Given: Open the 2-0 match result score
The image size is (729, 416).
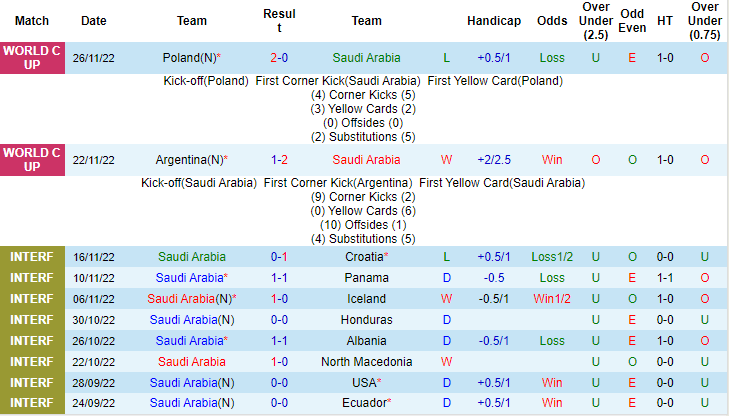Looking at the screenshot, I should (x=280, y=58).
